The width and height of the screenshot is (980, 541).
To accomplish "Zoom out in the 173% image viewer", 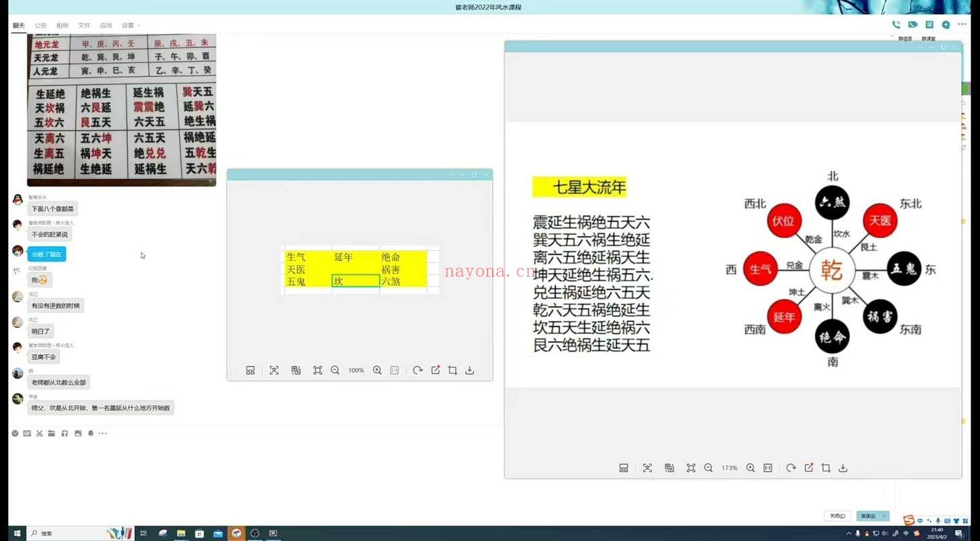I will point(709,468).
